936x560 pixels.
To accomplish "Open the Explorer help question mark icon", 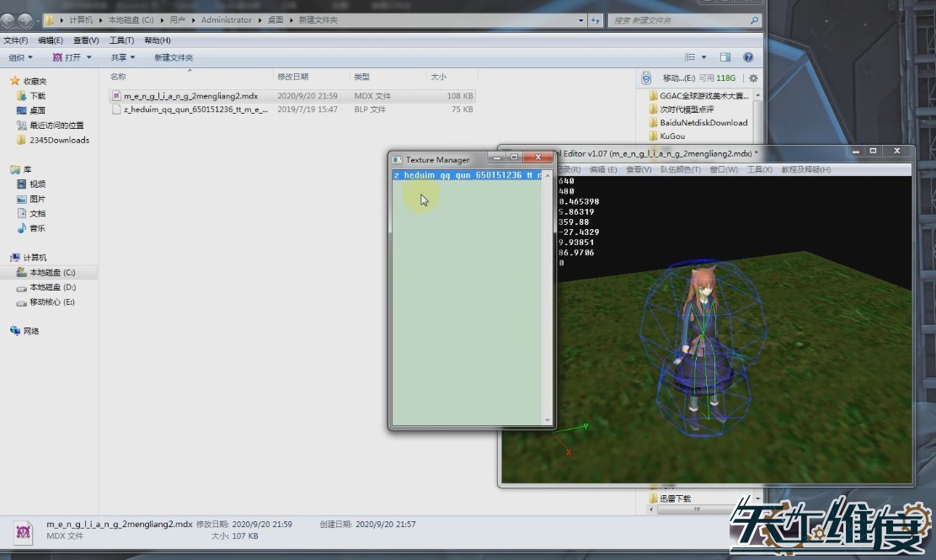I will point(748,57).
